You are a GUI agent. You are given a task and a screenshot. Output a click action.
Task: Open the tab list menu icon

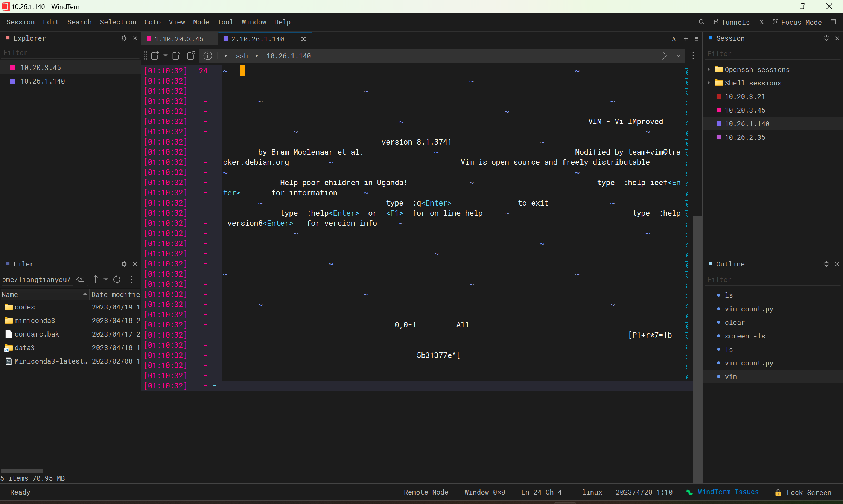pos(697,39)
